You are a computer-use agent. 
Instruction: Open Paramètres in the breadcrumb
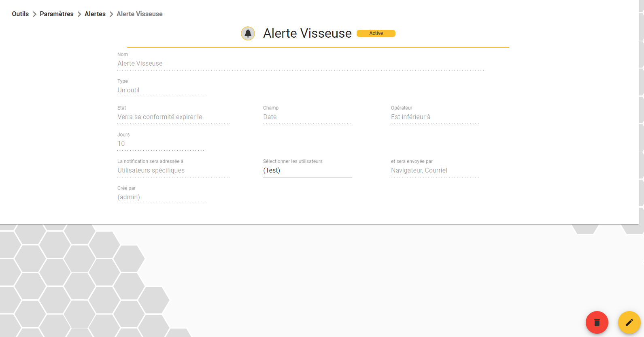57,14
